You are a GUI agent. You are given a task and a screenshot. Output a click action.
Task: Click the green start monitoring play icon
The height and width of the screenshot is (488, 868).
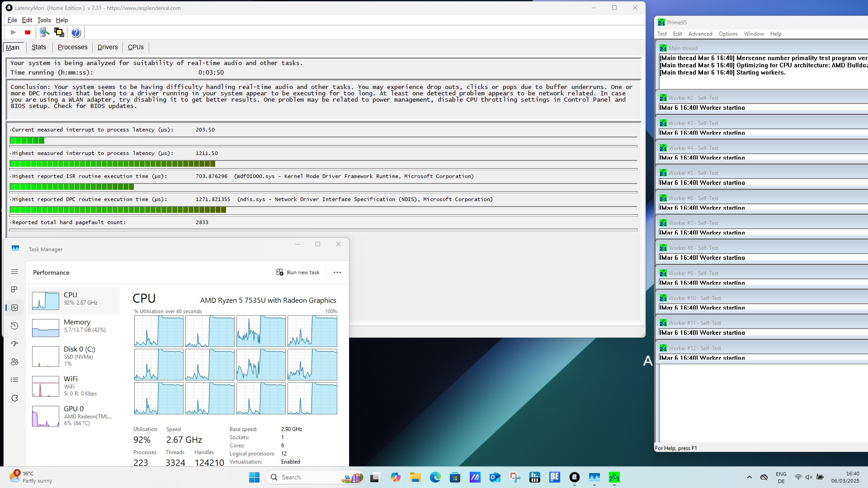(13, 33)
